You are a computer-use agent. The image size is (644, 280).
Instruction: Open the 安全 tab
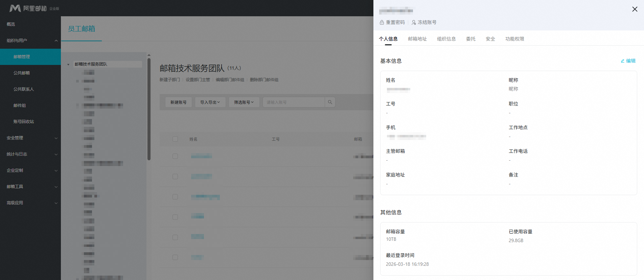490,39
